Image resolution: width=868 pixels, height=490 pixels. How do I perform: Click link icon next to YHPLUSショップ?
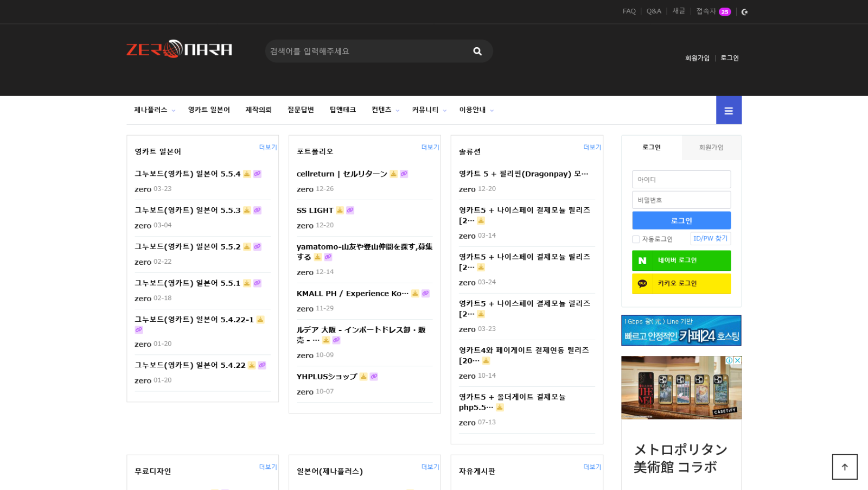coord(374,377)
